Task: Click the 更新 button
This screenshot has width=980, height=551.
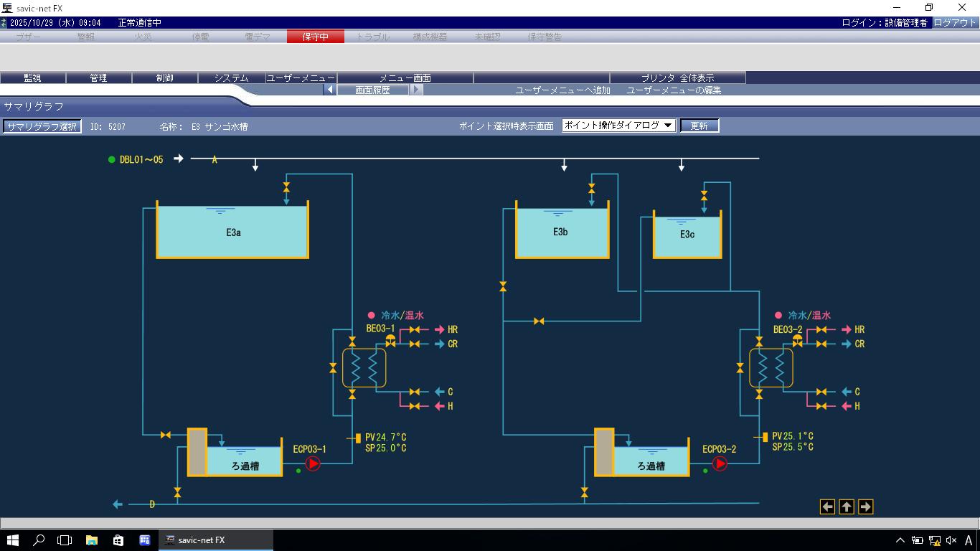Action: pos(699,126)
